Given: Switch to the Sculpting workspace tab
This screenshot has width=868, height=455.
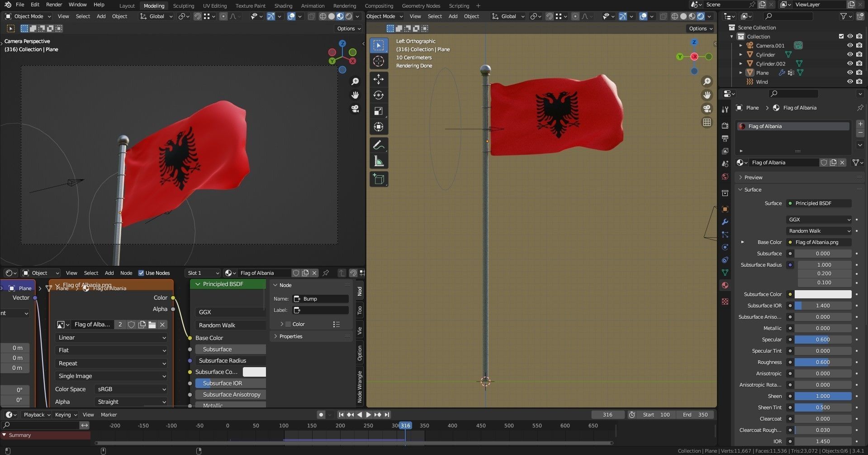Looking at the screenshot, I should 183,6.
